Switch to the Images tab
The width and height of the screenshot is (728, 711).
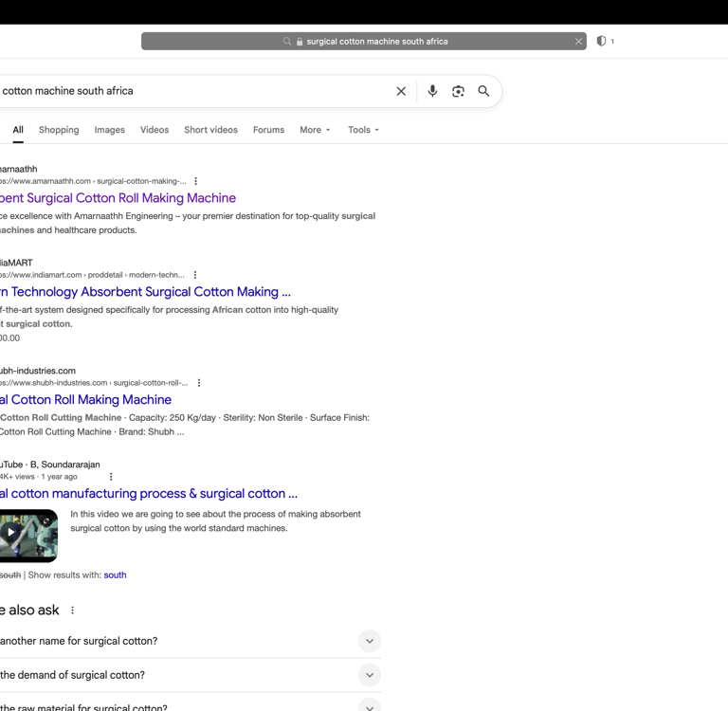tap(110, 130)
